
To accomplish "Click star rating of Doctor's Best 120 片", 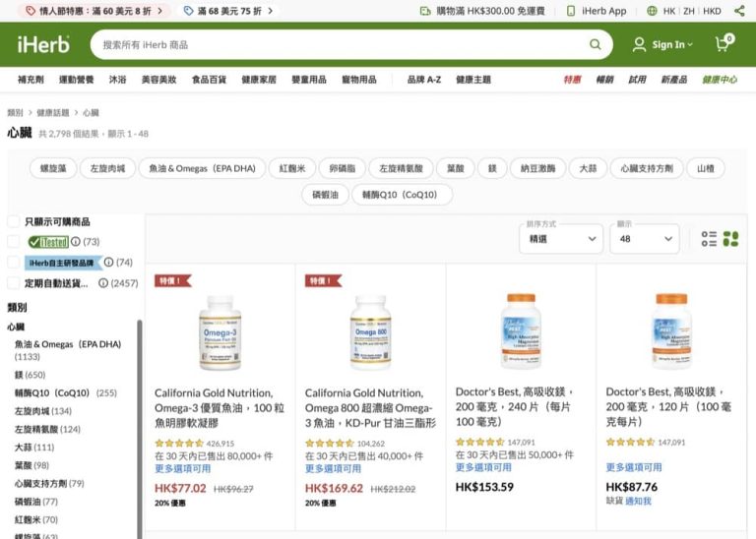I will coord(631,442).
